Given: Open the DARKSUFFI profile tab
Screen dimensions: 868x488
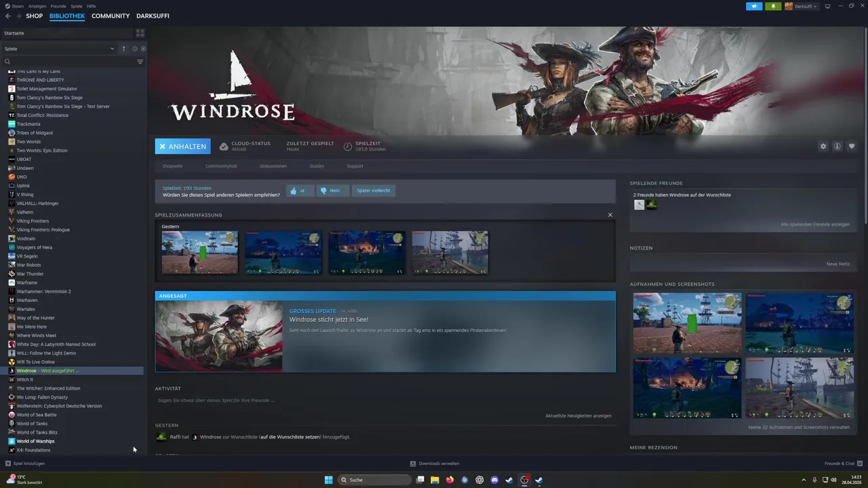Looking at the screenshot, I should (x=153, y=16).
